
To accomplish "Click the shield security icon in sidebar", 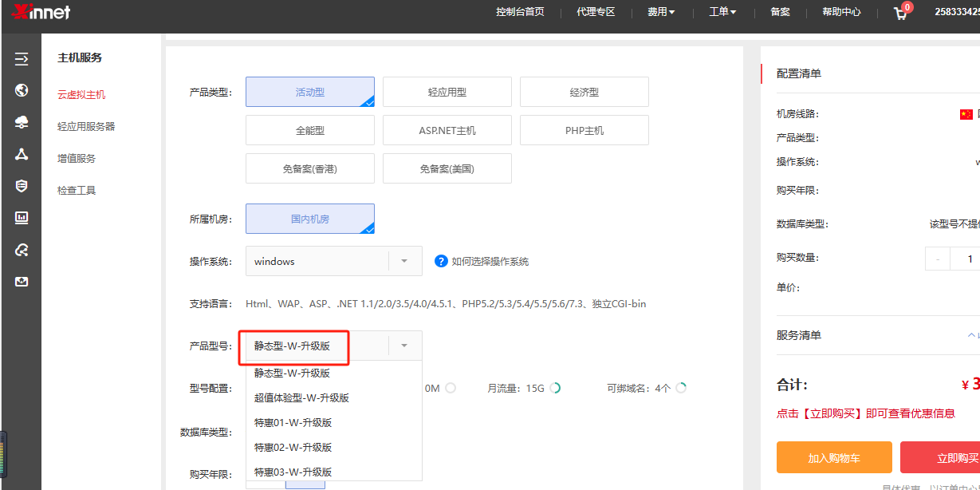I will [x=22, y=186].
